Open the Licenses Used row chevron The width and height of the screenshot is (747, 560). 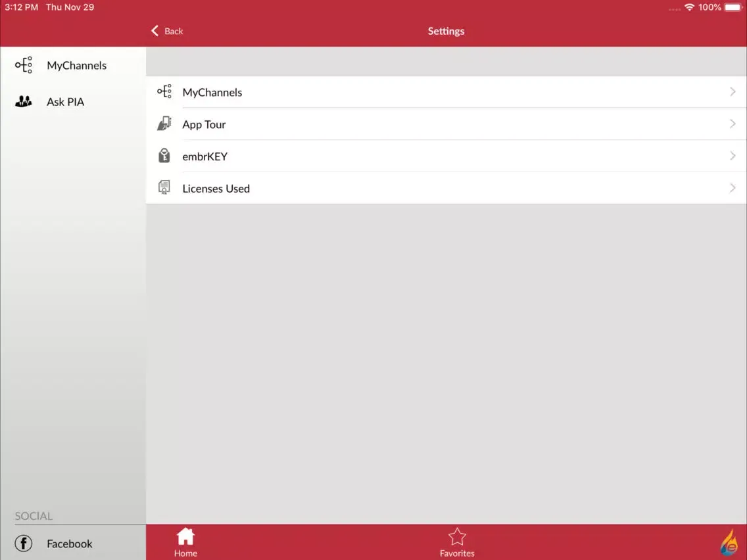733,188
